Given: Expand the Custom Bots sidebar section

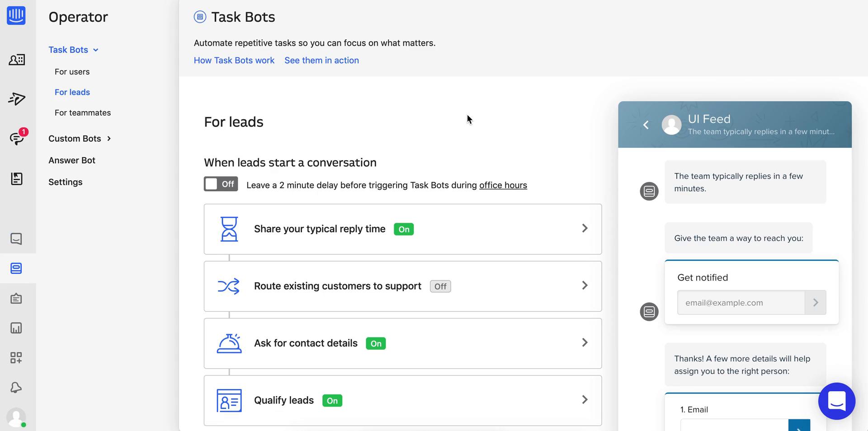Looking at the screenshot, I should [x=109, y=139].
